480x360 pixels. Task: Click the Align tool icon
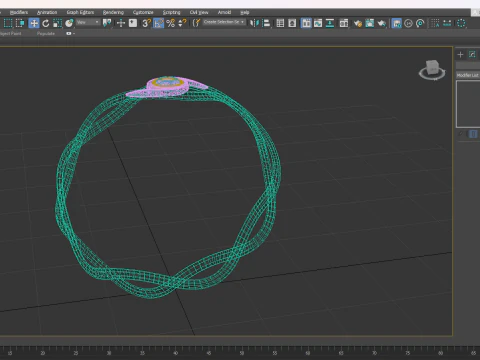266,23
